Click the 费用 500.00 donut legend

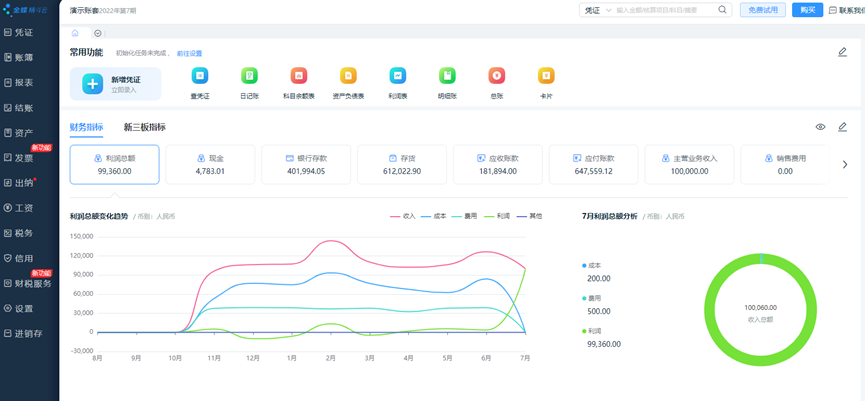pyautogui.click(x=596, y=304)
